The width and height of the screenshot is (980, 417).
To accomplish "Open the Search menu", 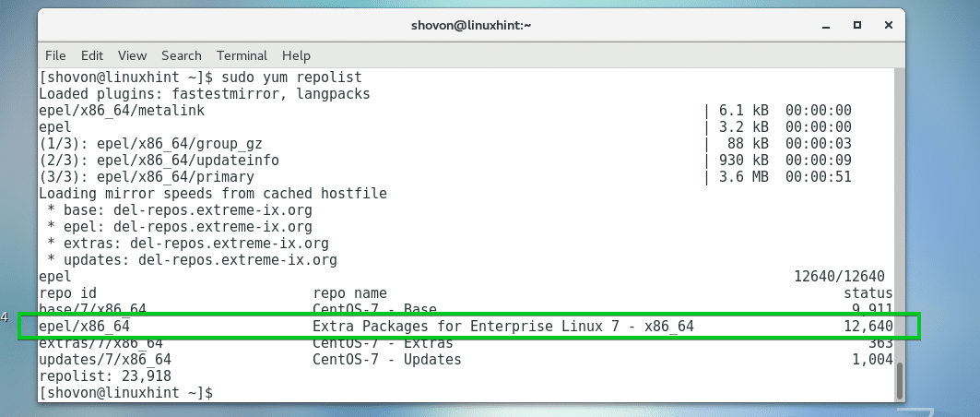I will tap(181, 55).
